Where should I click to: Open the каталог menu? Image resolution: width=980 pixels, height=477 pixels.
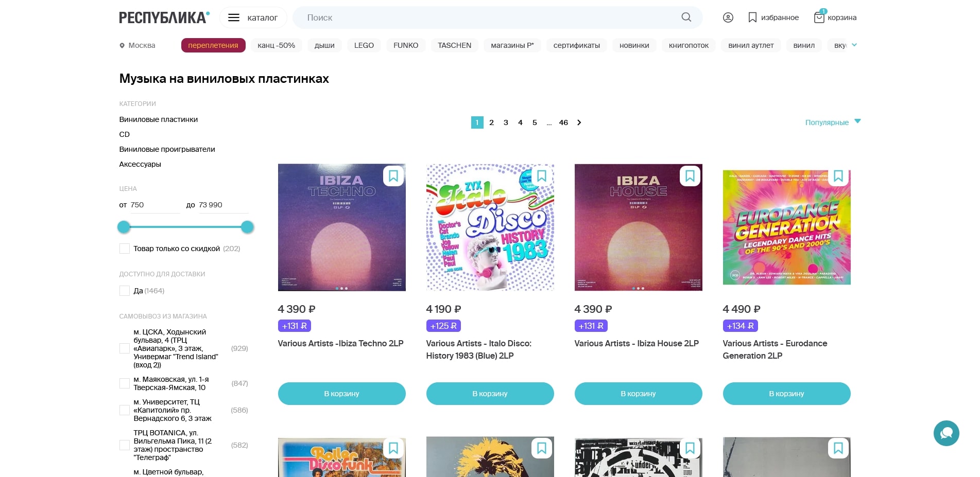[253, 17]
